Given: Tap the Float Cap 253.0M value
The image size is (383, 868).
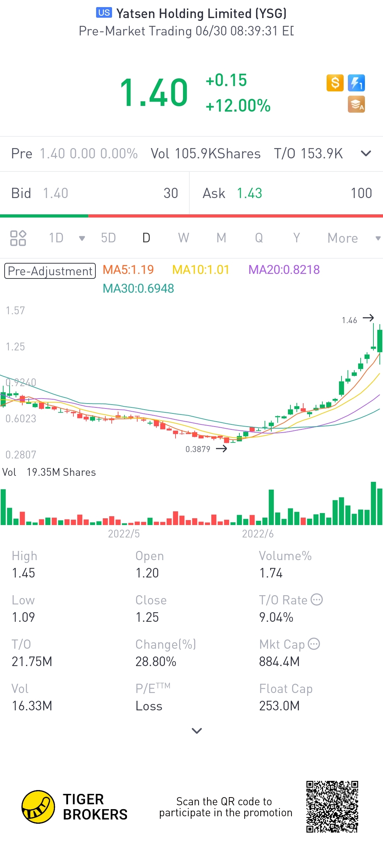Looking at the screenshot, I should [279, 706].
